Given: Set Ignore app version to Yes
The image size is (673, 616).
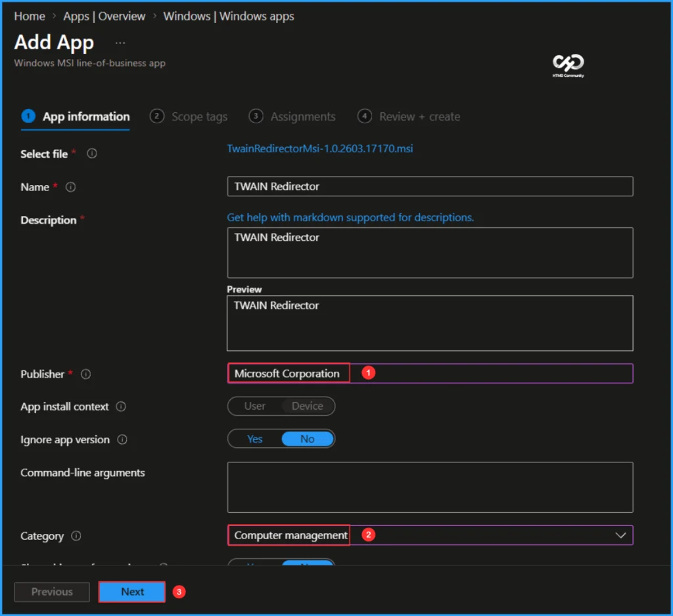Looking at the screenshot, I should (x=255, y=439).
